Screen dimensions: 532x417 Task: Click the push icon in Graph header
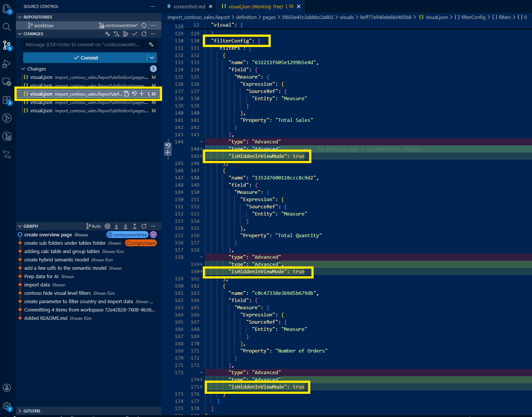click(135, 226)
